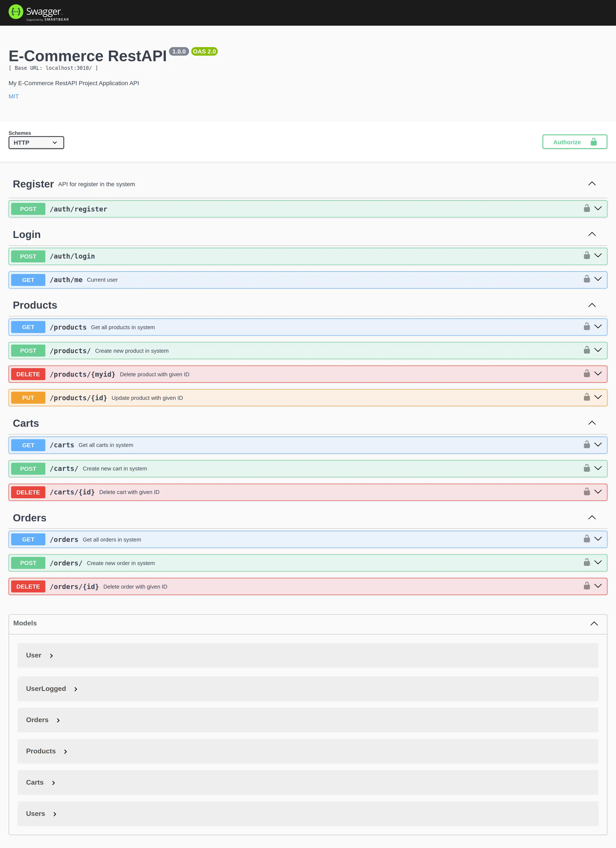Click the OAS 2.0 badge
Image resolution: width=616 pixels, height=848 pixels.
[x=204, y=52]
